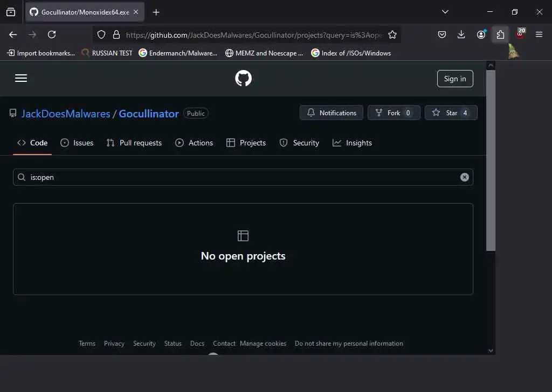552x392 pixels.
Task: Click the No open projects heading
Action: [243, 256]
